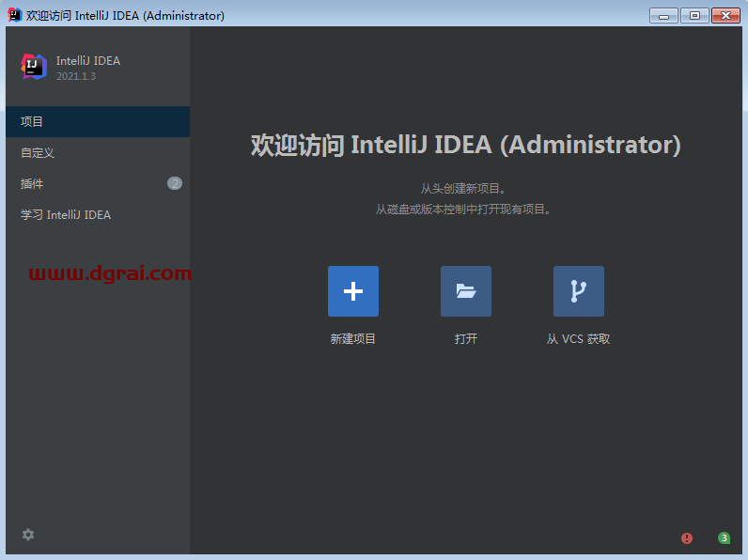Select the 项目 tab in sidebar

click(x=32, y=122)
